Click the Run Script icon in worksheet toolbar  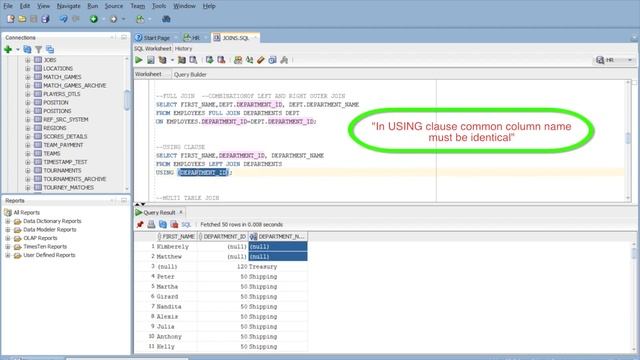[x=151, y=60]
